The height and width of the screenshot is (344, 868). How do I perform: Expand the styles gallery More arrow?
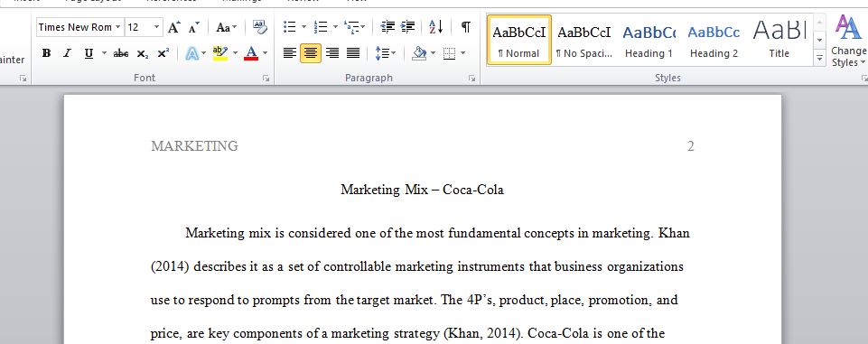click(820, 58)
